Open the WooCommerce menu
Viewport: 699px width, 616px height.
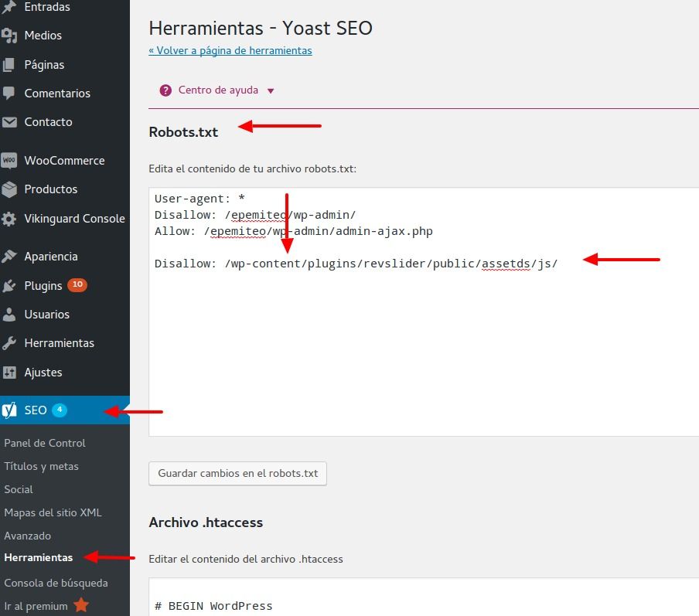point(65,160)
